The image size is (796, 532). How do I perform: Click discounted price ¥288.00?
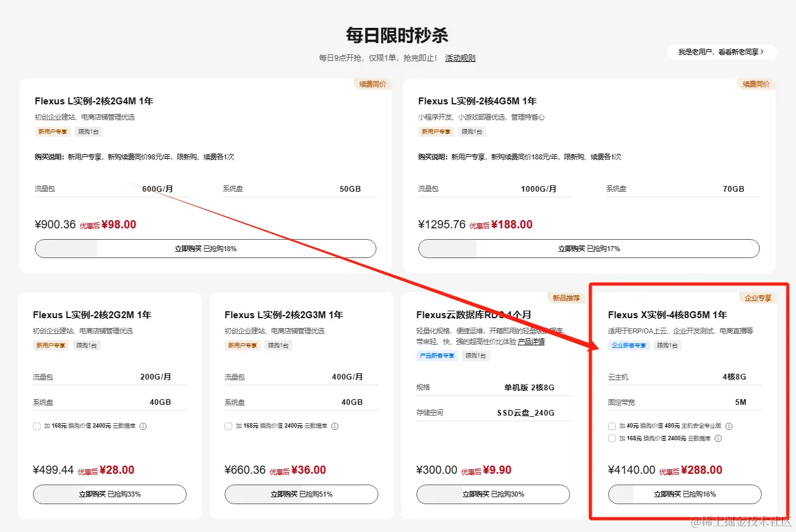[702, 470]
